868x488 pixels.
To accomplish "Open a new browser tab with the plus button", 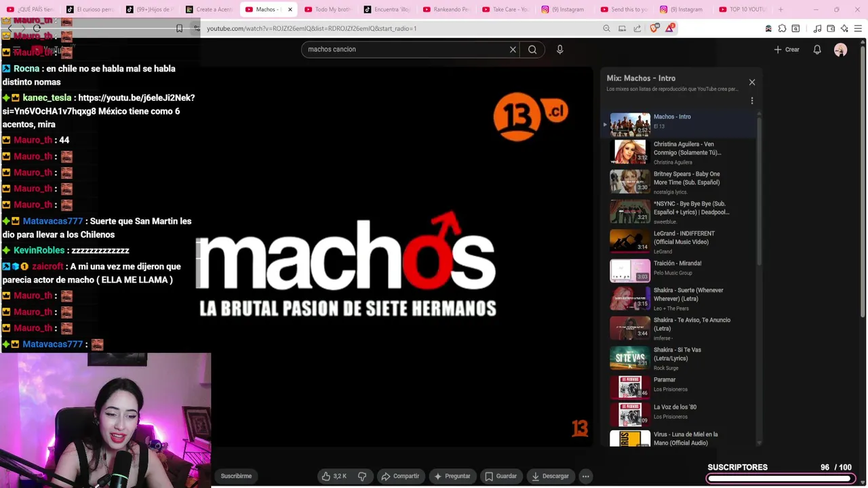I will pyautogui.click(x=781, y=9).
